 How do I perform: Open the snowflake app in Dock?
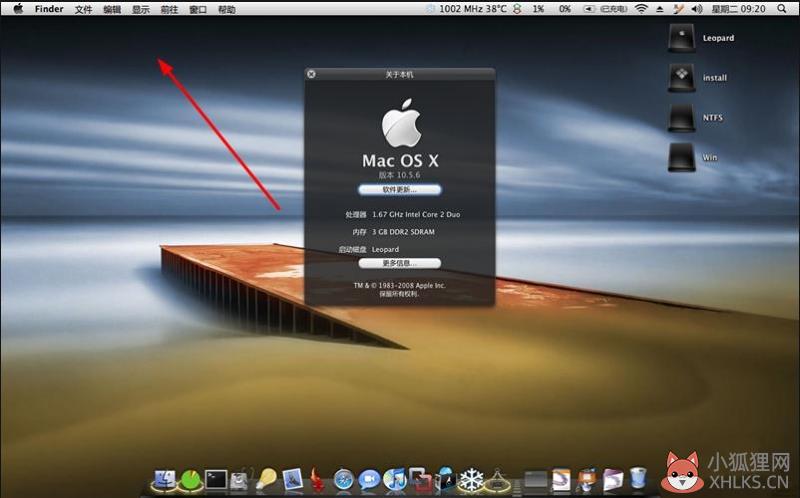pyautogui.click(x=471, y=480)
